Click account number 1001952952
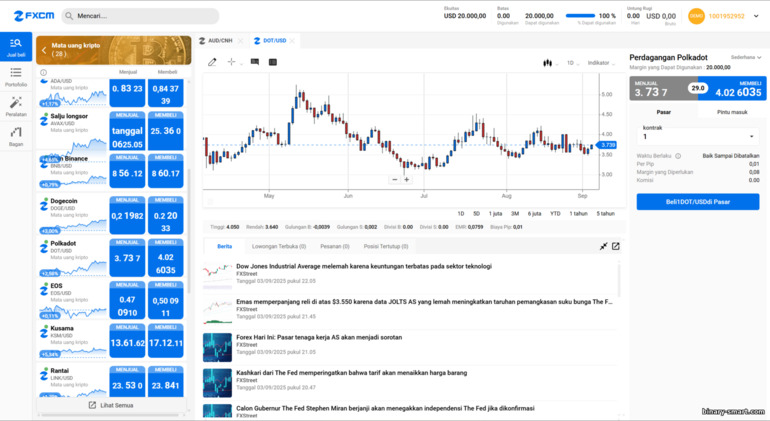The width and height of the screenshot is (770, 421). 726,16
